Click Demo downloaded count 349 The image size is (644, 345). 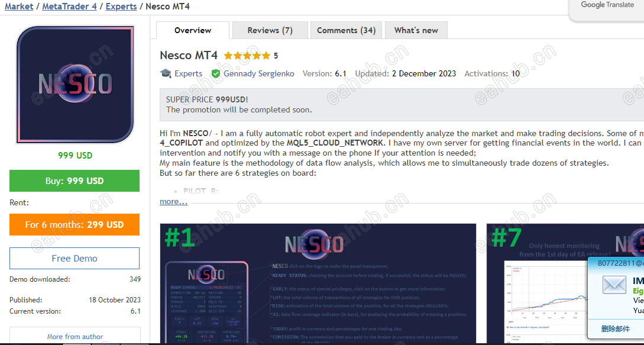point(135,279)
